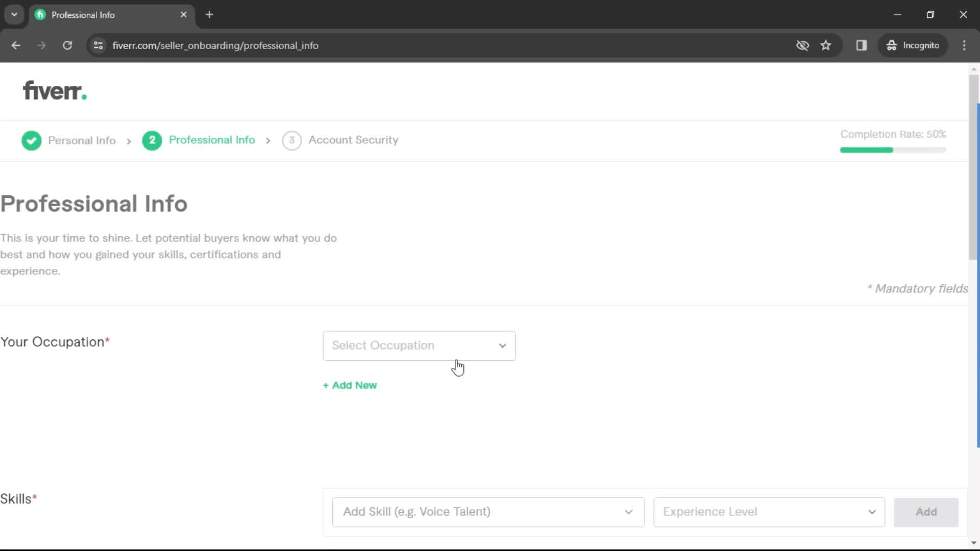Expand the Add Skill dropdown

488,512
